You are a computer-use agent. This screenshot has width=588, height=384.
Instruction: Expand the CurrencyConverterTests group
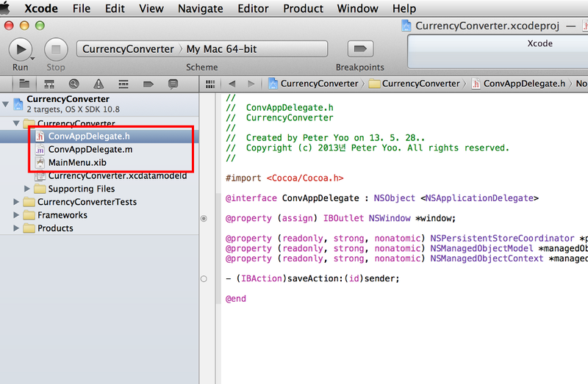tap(18, 202)
